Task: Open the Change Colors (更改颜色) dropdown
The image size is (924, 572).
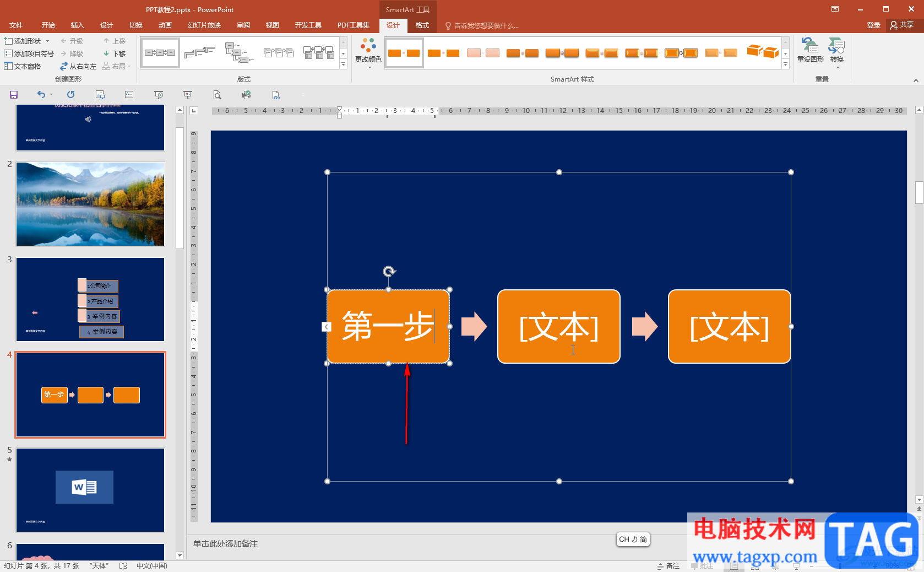Action: click(x=368, y=53)
